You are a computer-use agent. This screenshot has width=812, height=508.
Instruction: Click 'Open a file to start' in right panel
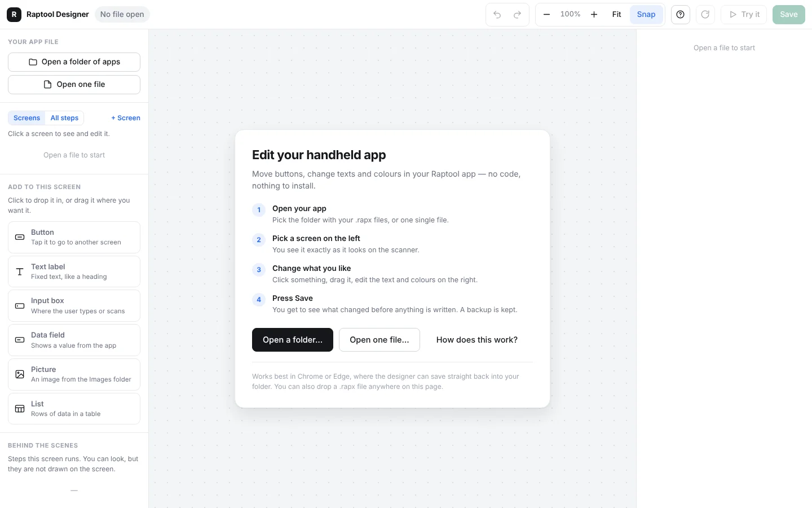click(x=724, y=48)
